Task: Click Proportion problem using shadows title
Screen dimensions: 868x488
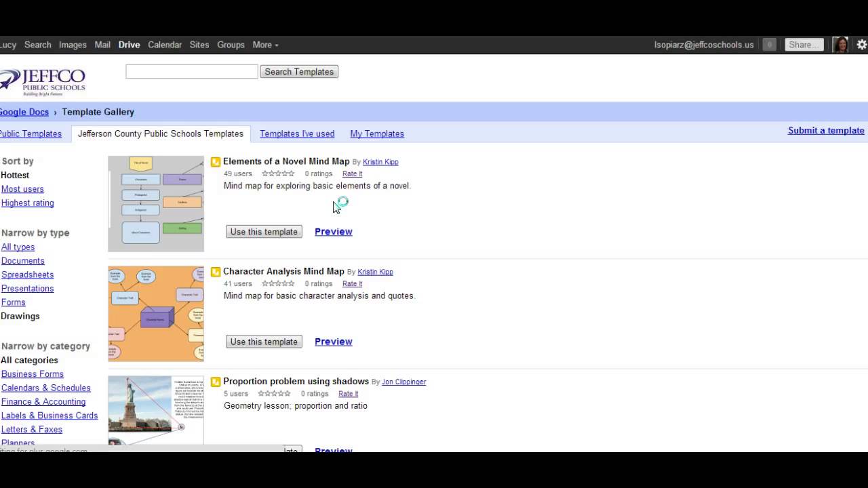Action: pyautogui.click(x=296, y=381)
